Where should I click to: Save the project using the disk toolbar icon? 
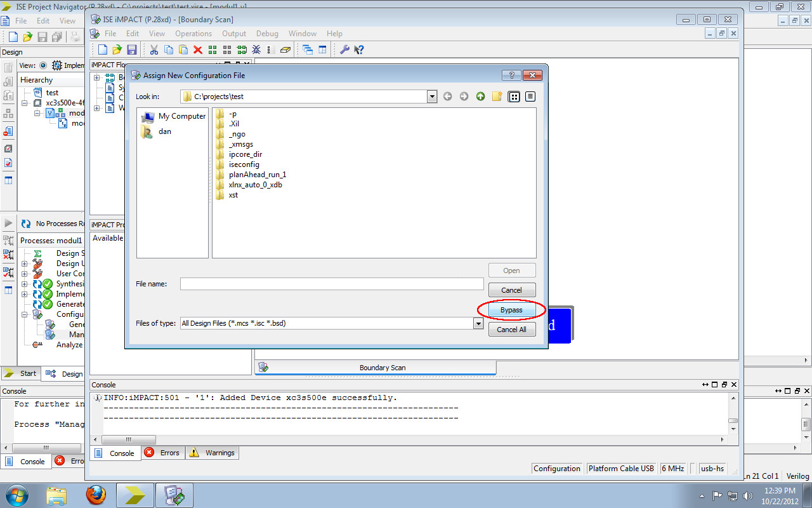pyautogui.click(x=133, y=50)
